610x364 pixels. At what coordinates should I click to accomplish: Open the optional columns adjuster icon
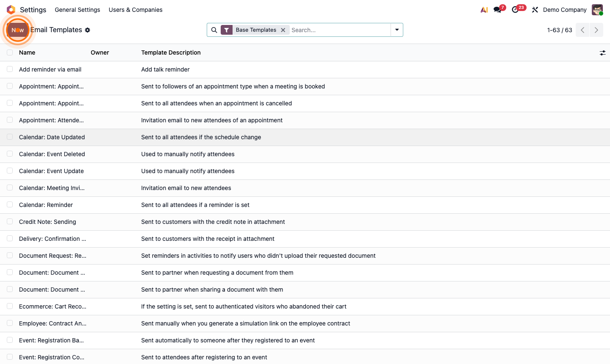pyautogui.click(x=603, y=53)
